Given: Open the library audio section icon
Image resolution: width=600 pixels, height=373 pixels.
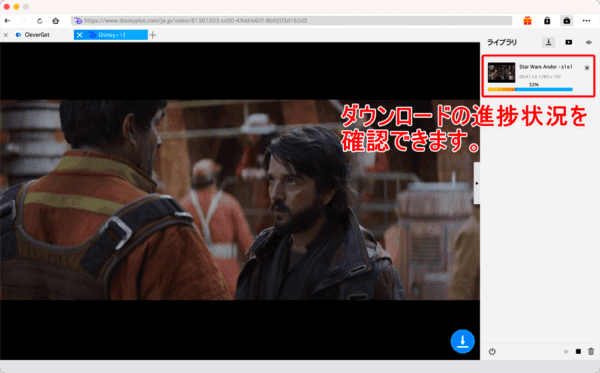Looking at the screenshot, I should click(589, 42).
